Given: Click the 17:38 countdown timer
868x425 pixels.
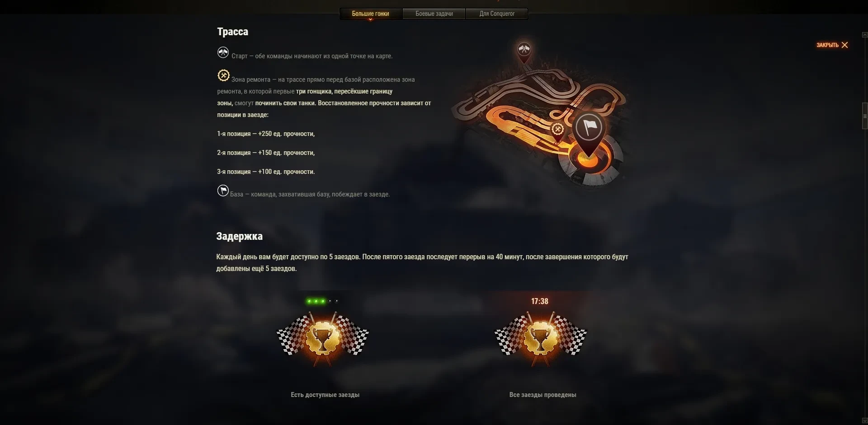Looking at the screenshot, I should [x=540, y=301].
